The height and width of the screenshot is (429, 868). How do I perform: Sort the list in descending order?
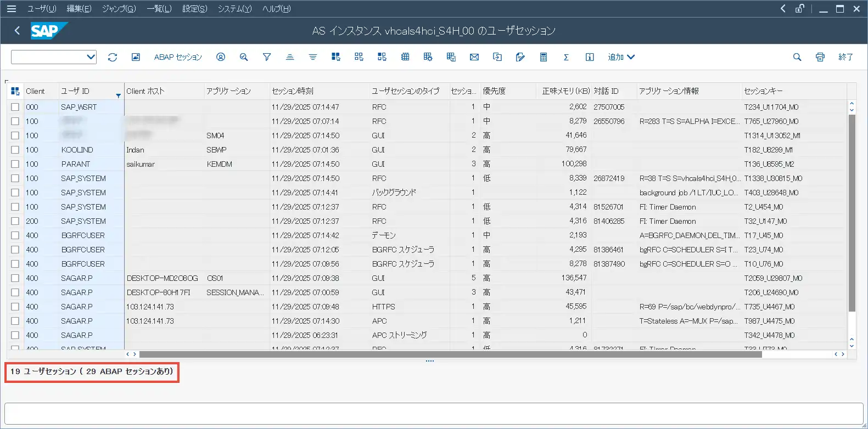pyautogui.click(x=313, y=57)
